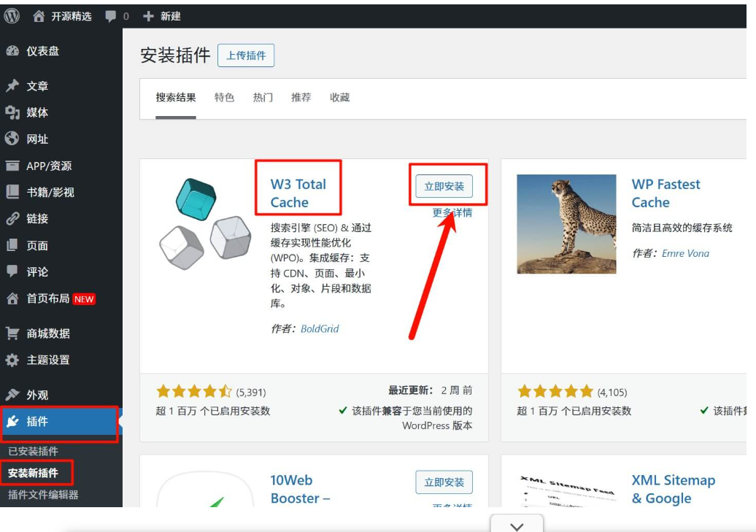This screenshot has height=532, width=756.
Task: Click the 主题设置 gear icon
Action: click(x=12, y=360)
